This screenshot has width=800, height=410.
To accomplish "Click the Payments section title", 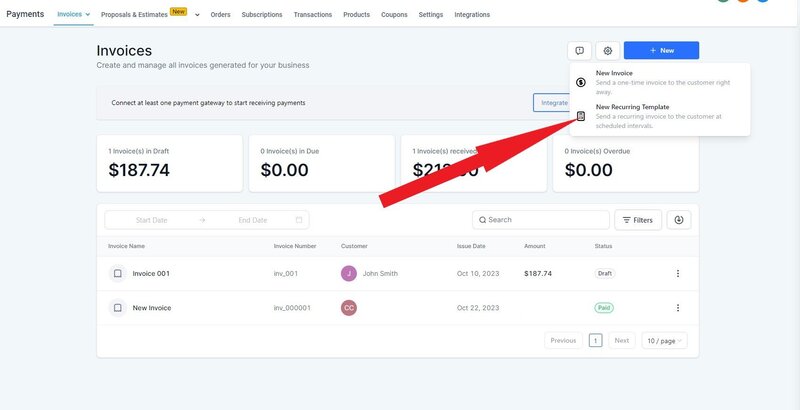I will [x=25, y=14].
